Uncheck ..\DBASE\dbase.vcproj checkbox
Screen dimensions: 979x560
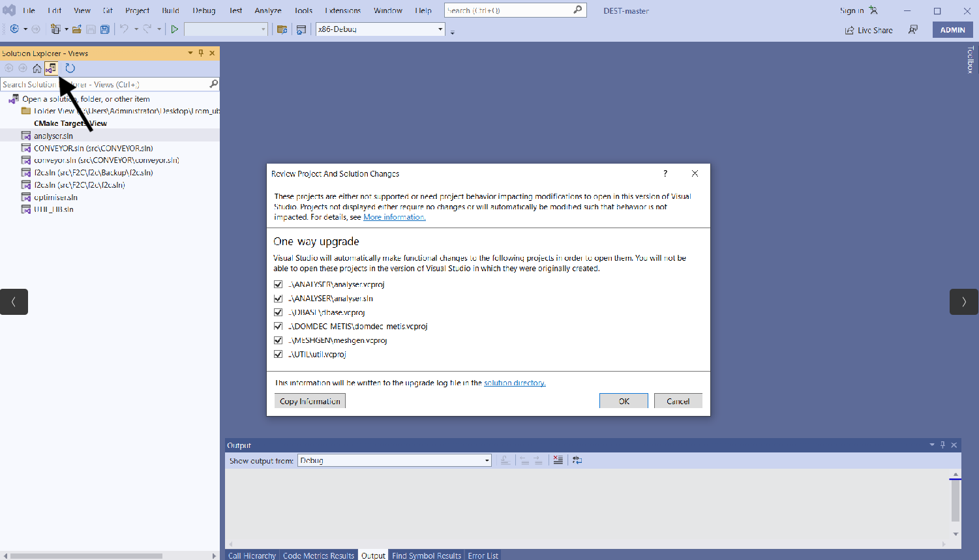(x=279, y=312)
